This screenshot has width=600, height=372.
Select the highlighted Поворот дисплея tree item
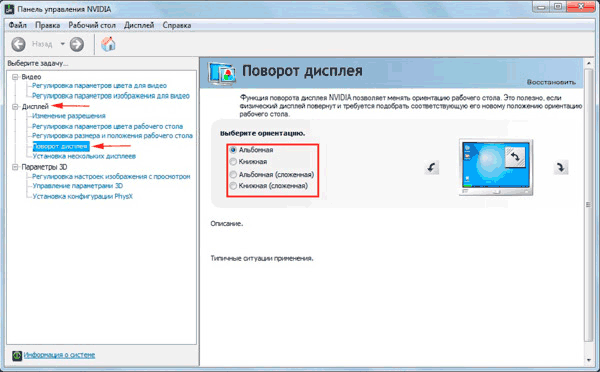61,146
